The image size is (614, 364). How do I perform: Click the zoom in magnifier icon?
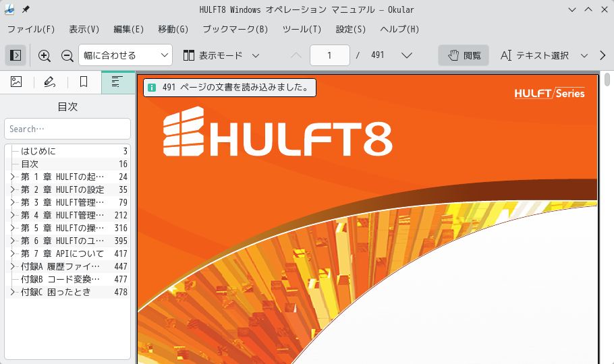click(45, 55)
